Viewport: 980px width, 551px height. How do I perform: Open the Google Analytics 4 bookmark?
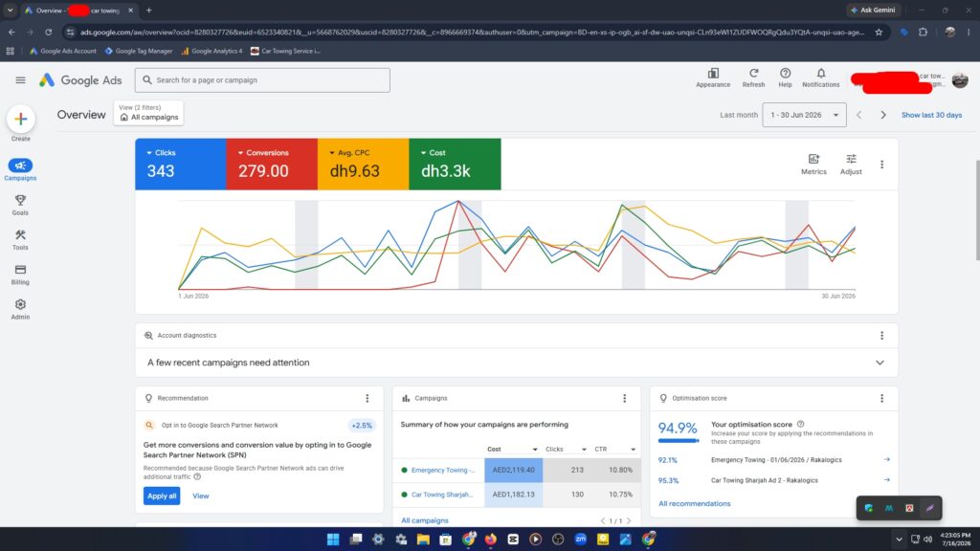click(x=212, y=52)
